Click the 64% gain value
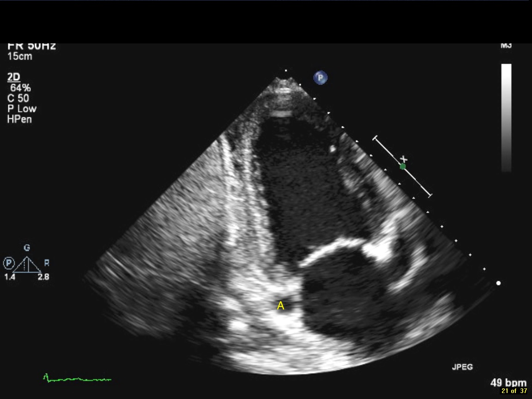532x399 pixels. pos(20,88)
